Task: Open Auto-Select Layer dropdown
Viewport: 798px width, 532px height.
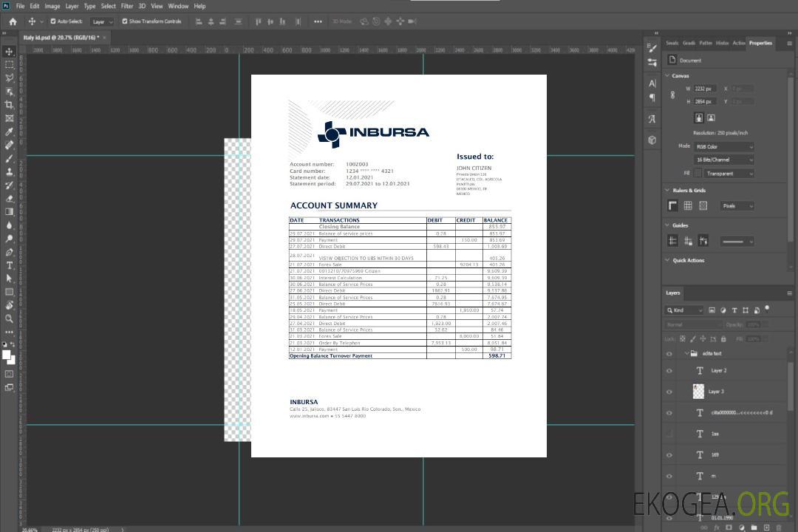Action: 102,21
